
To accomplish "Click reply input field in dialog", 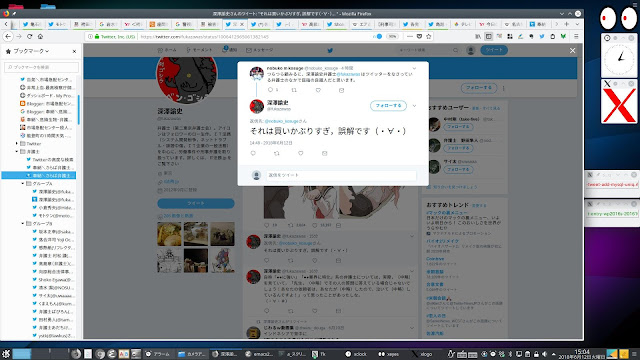I will (341, 175).
